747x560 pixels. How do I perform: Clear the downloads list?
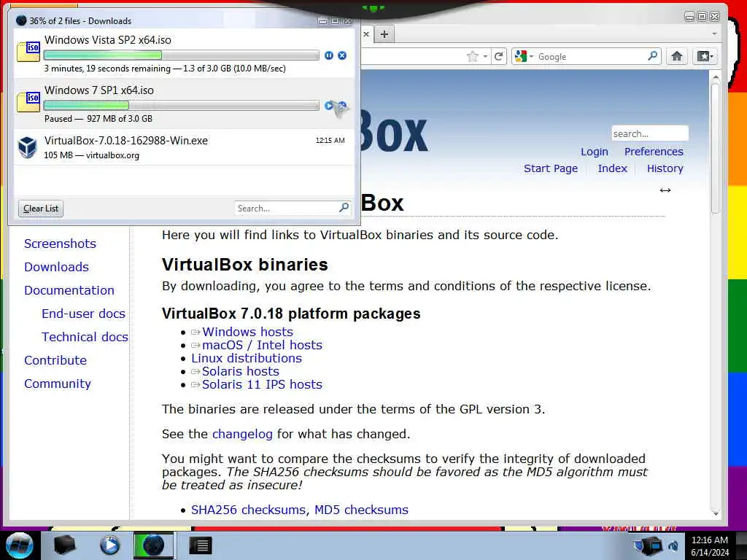(x=41, y=209)
